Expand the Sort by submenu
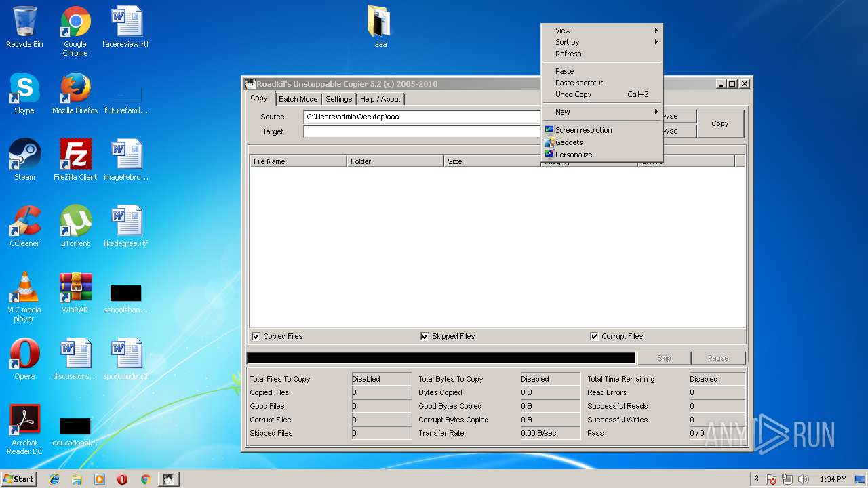 point(601,42)
